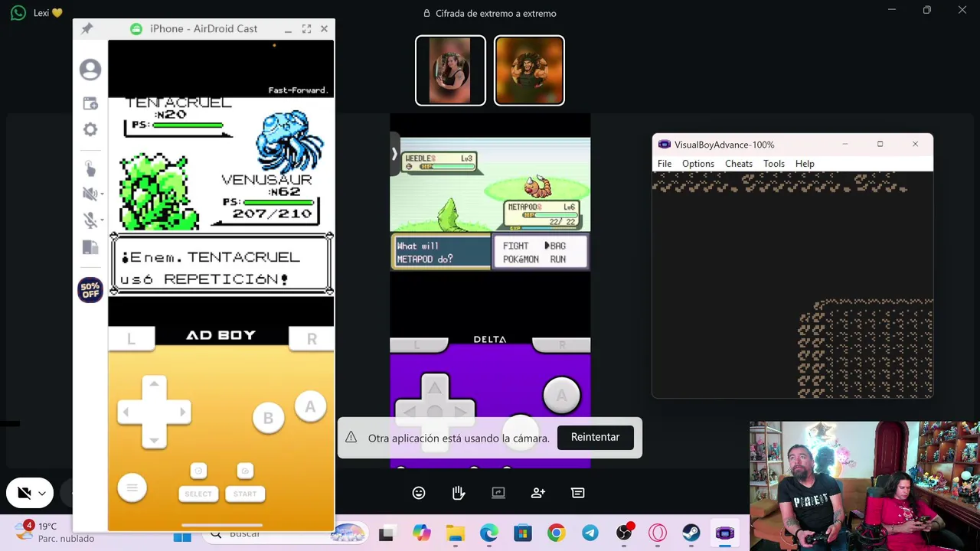Launch Microsoft Edge from the taskbar

[489, 533]
